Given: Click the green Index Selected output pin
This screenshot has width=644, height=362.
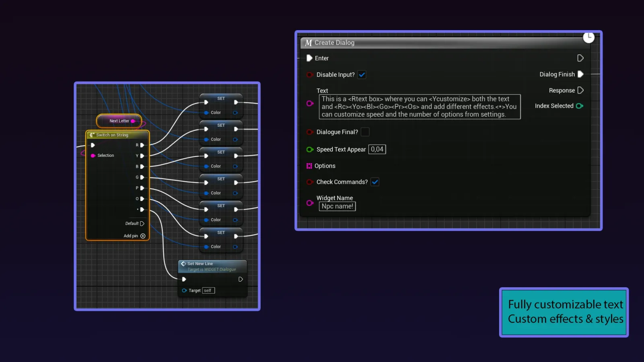Looking at the screenshot, I should 580,106.
